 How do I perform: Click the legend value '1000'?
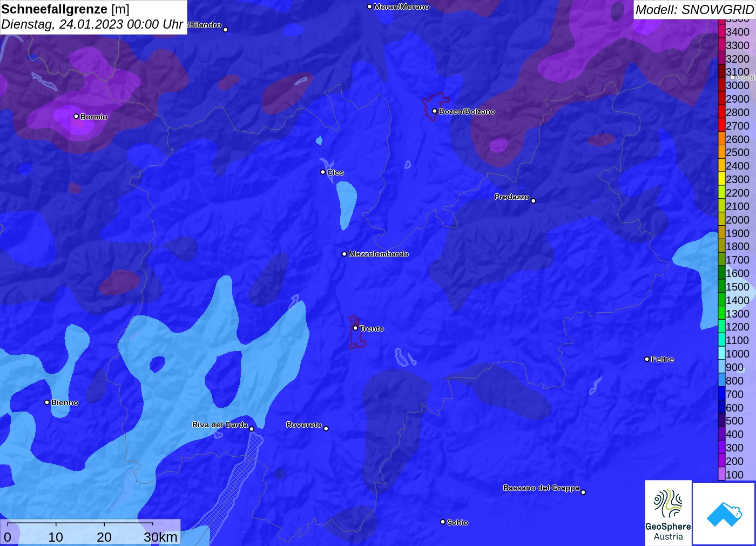[x=738, y=354]
